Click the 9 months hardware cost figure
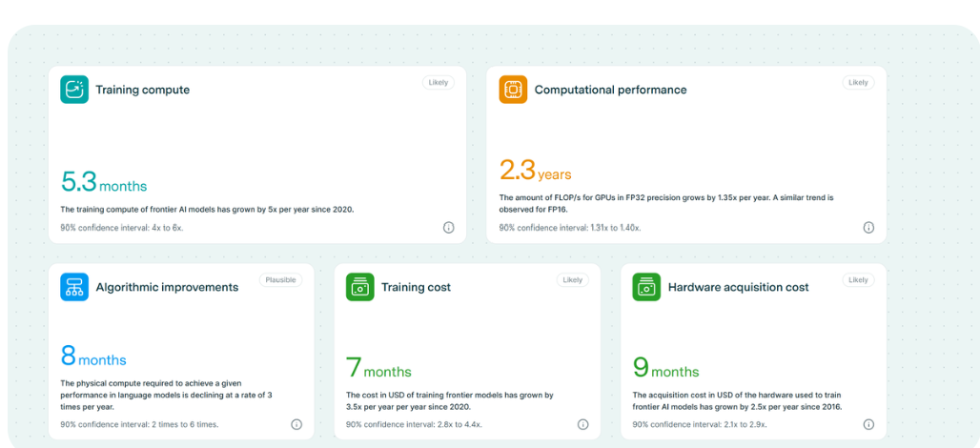 pyautogui.click(x=665, y=368)
